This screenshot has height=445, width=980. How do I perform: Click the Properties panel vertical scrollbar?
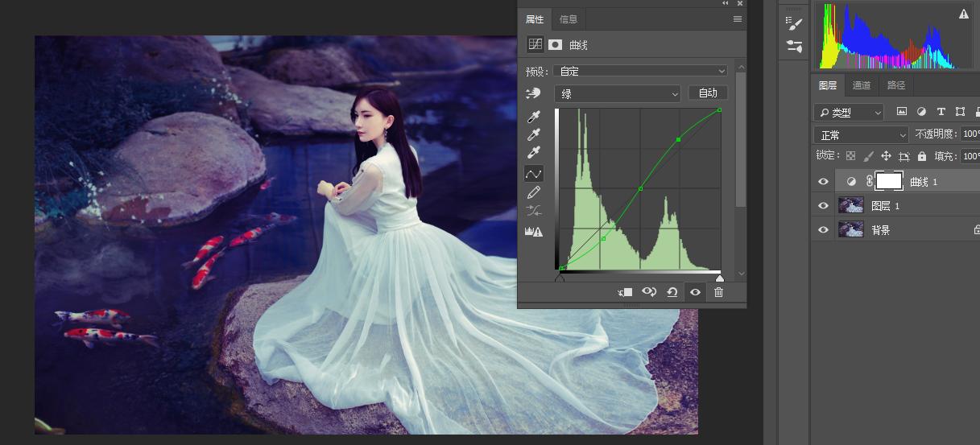tap(741, 141)
